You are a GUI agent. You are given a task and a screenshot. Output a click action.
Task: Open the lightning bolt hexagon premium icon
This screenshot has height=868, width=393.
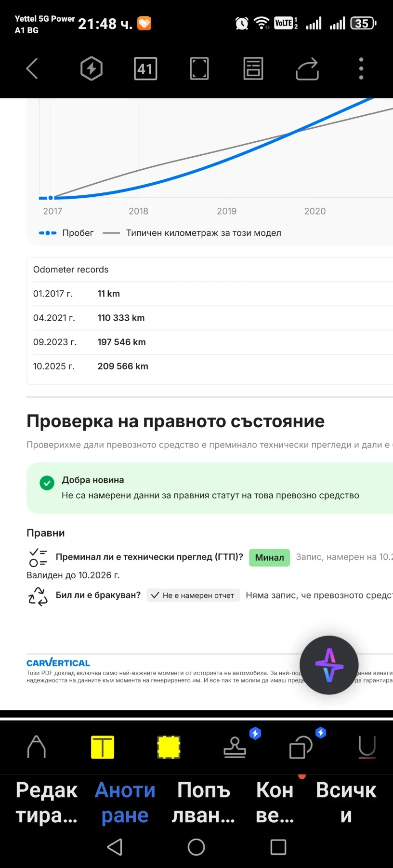point(92,68)
